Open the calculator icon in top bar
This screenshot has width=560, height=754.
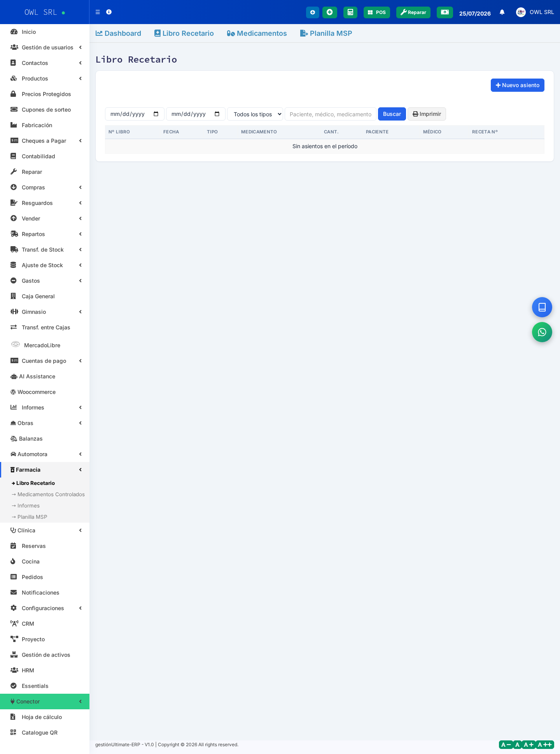click(350, 12)
